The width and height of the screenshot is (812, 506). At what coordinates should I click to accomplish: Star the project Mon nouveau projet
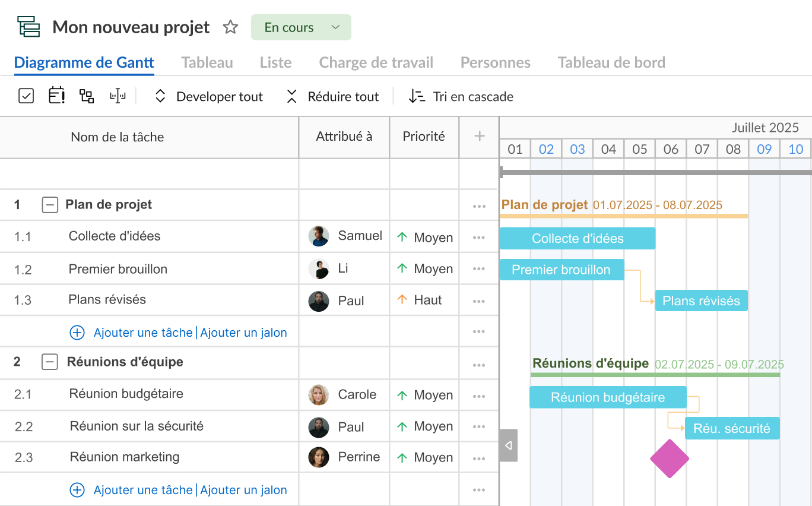pyautogui.click(x=230, y=26)
